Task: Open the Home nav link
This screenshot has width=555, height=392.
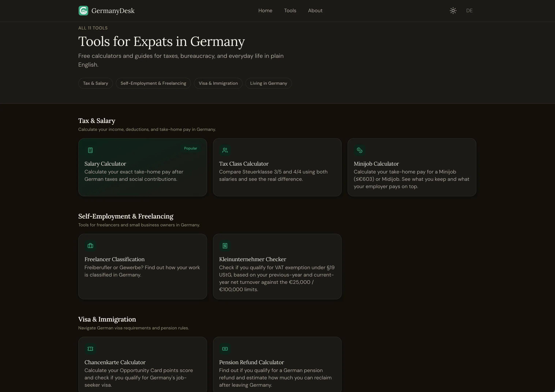Action: point(265,11)
